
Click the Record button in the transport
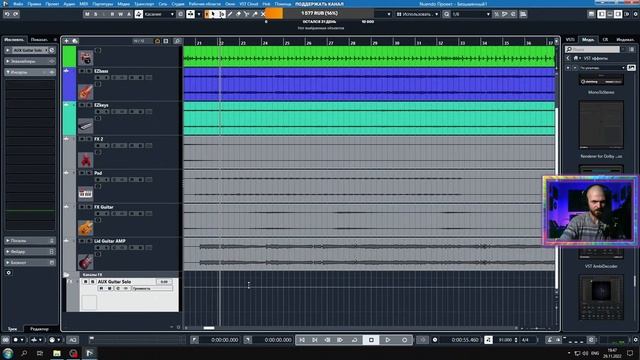coord(404,340)
